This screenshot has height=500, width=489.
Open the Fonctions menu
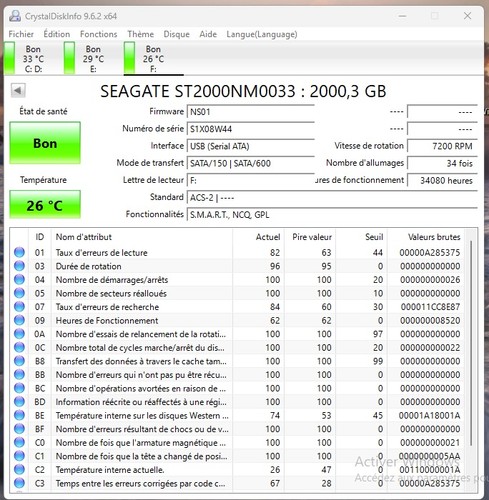98,34
